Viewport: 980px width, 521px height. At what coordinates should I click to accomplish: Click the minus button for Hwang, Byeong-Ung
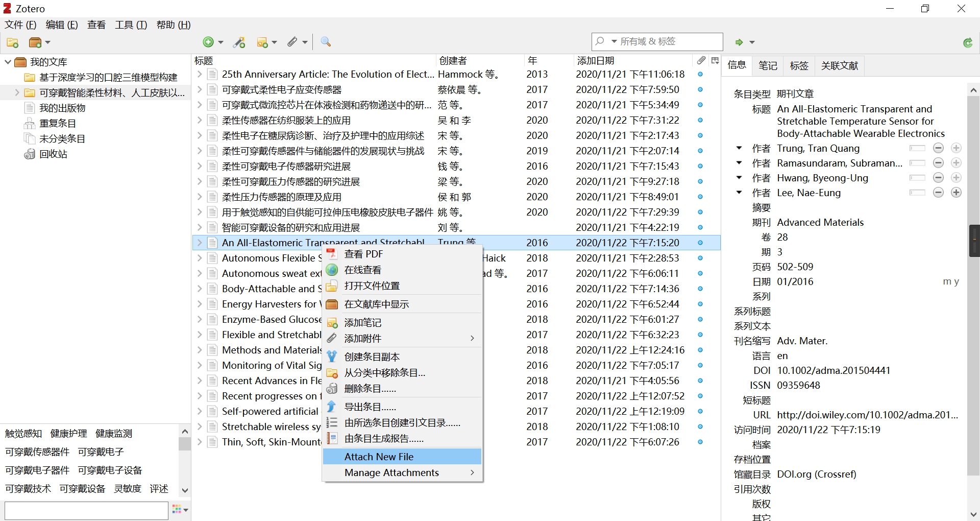(x=938, y=178)
